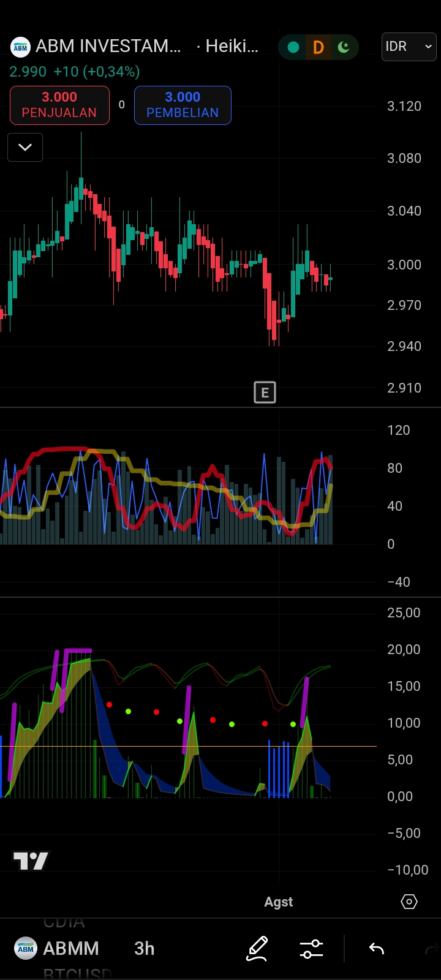The image size is (441, 980).
Task: Select the Heiki chart style label
Action: click(232, 47)
